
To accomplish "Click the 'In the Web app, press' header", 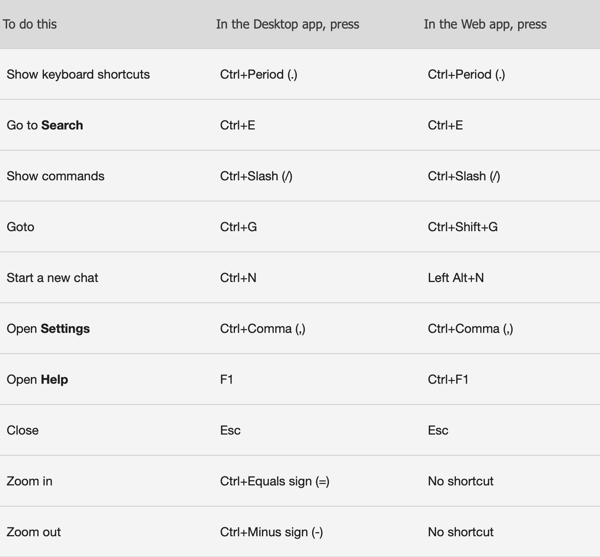I will coord(485,24).
